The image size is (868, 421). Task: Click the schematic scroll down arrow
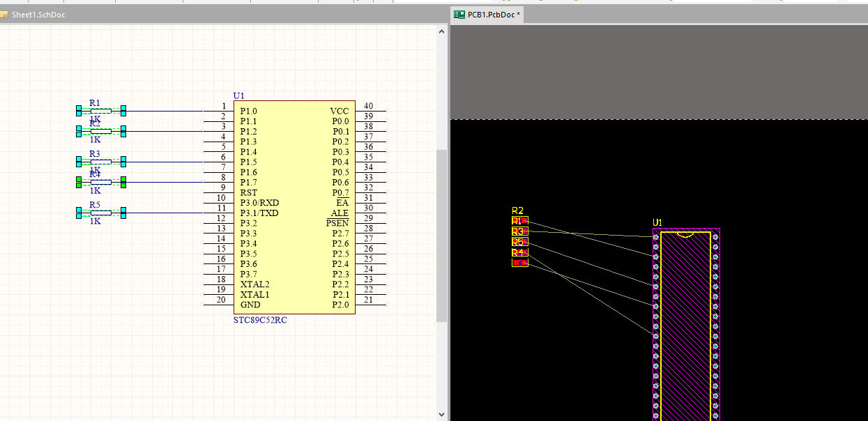click(441, 415)
